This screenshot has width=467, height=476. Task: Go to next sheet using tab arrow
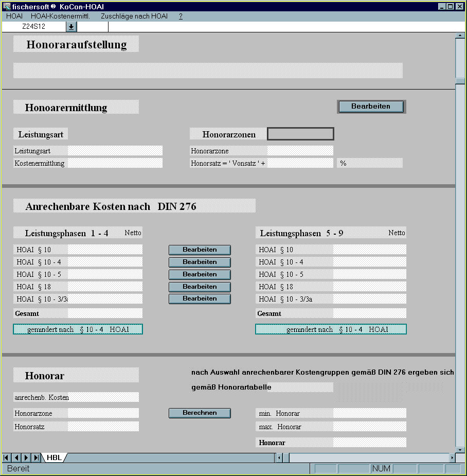coord(26,457)
